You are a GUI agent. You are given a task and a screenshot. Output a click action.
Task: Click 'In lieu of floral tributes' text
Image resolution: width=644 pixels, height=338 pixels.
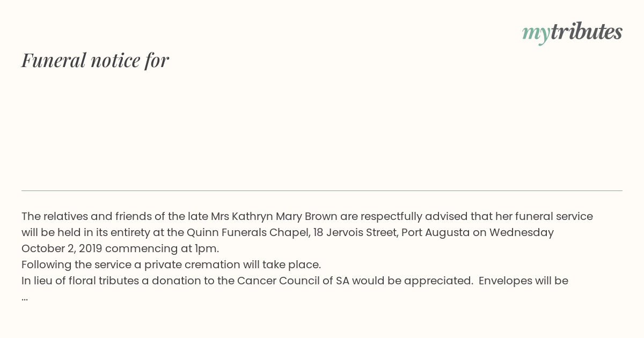[x=80, y=281]
